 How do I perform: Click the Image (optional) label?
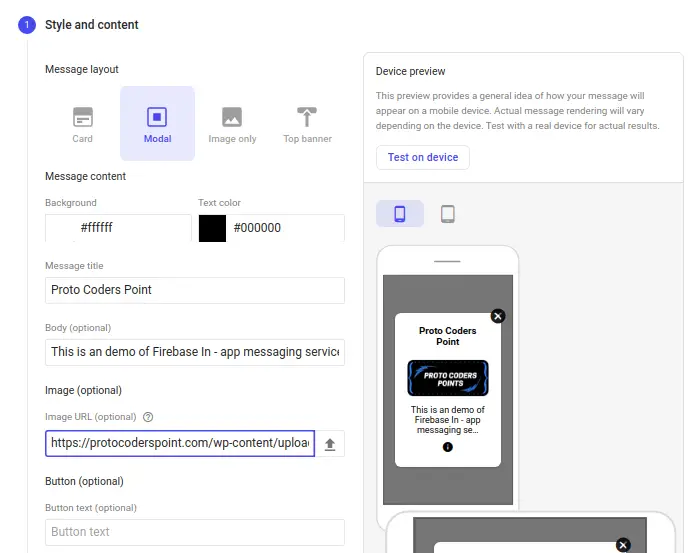coord(83,390)
